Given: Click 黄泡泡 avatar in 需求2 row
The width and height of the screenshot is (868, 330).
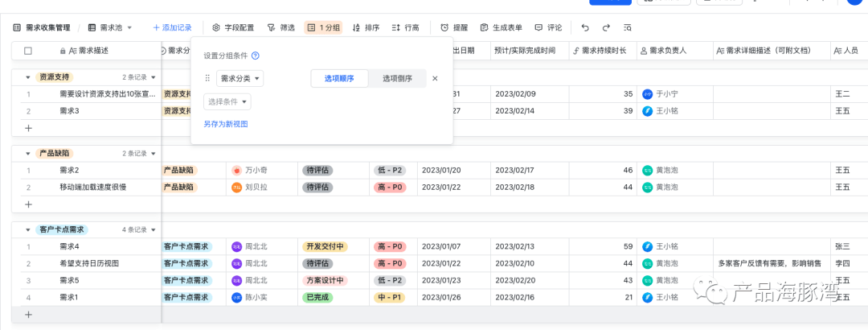Looking at the screenshot, I should 647,171.
